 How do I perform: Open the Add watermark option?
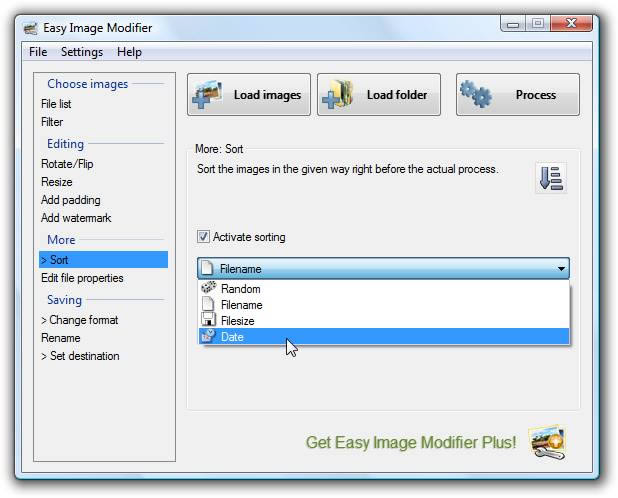tap(76, 217)
